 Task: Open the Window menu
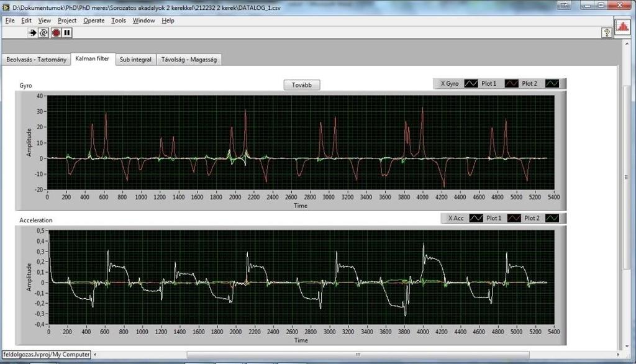click(143, 20)
